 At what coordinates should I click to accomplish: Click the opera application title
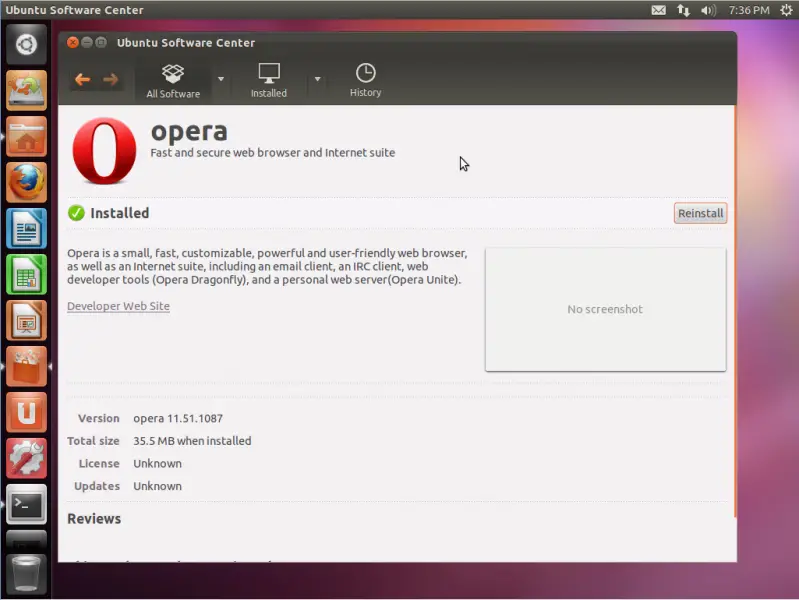[189, 132]
